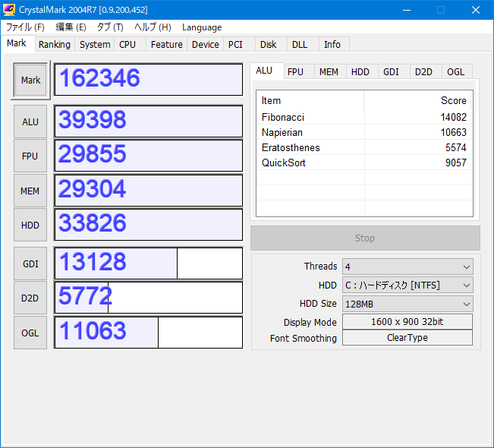Show the OGL score details tab

[x=455, y=72]
